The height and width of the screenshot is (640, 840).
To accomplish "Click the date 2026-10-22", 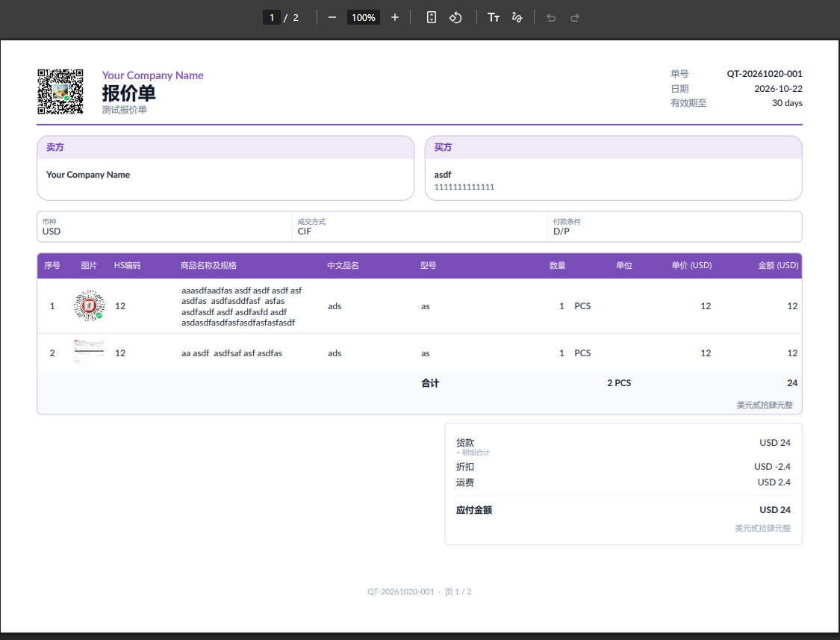I will click(778, 89).
